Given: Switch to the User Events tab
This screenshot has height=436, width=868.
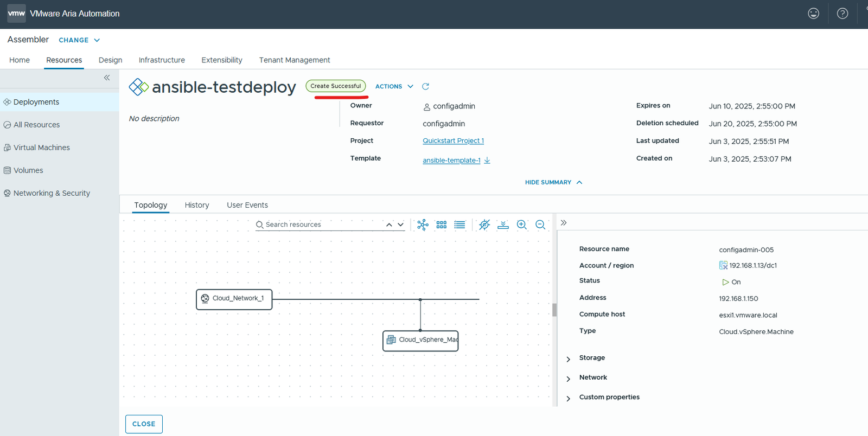Looking at the screenshot, I should click(x=247, y=205).
